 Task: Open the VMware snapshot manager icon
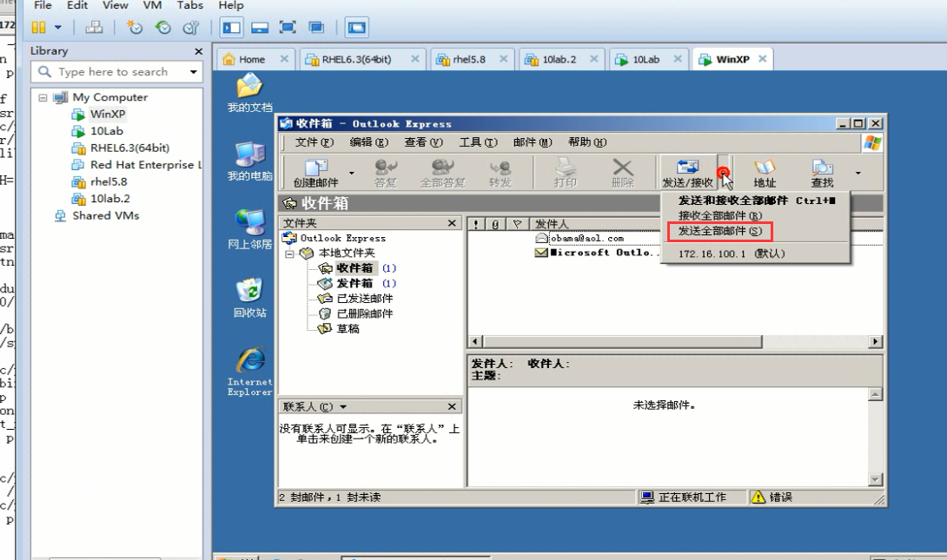pyautogui.click(x=191, y=27)
